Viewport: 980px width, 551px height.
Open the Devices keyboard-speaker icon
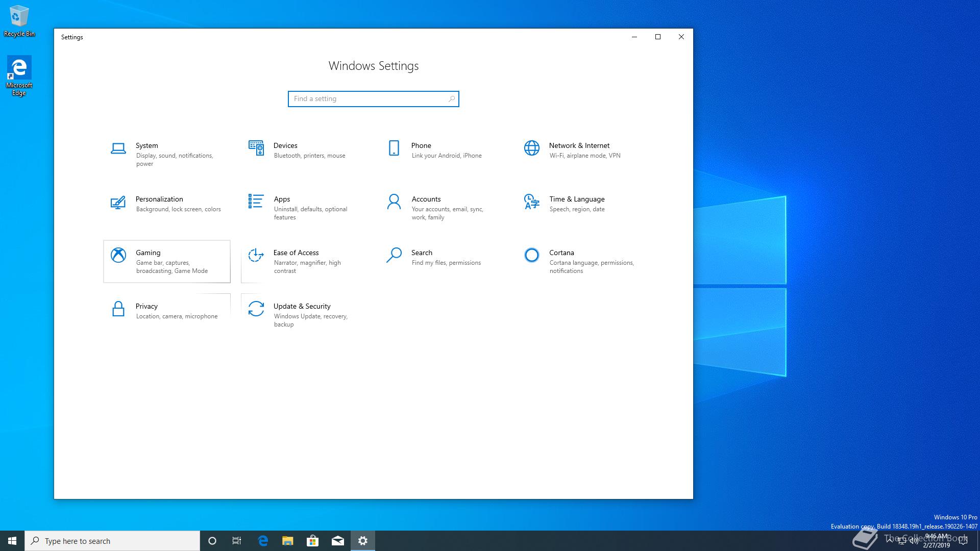click(256, 148)
